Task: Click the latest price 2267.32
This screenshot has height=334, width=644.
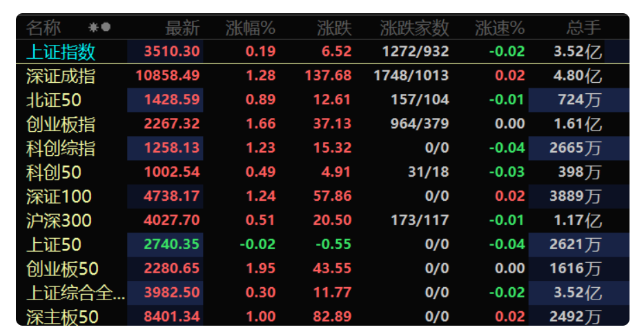Action: click(172, 124)
